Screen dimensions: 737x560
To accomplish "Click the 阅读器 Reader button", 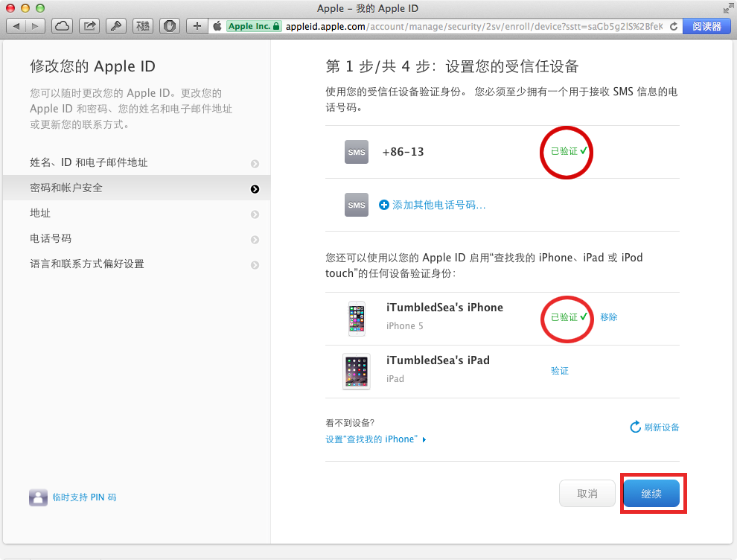I will click(706, 26).
